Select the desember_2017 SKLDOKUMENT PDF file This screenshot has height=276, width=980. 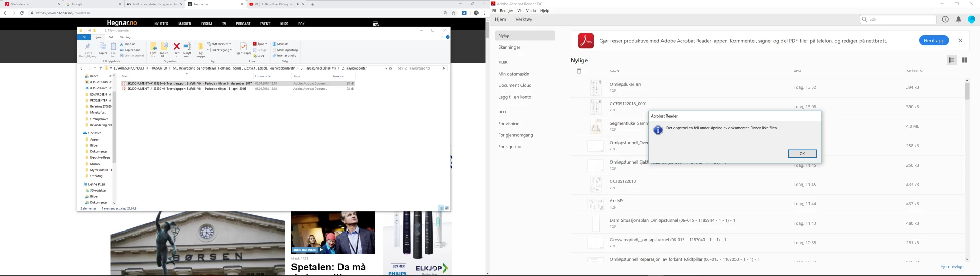237,83
